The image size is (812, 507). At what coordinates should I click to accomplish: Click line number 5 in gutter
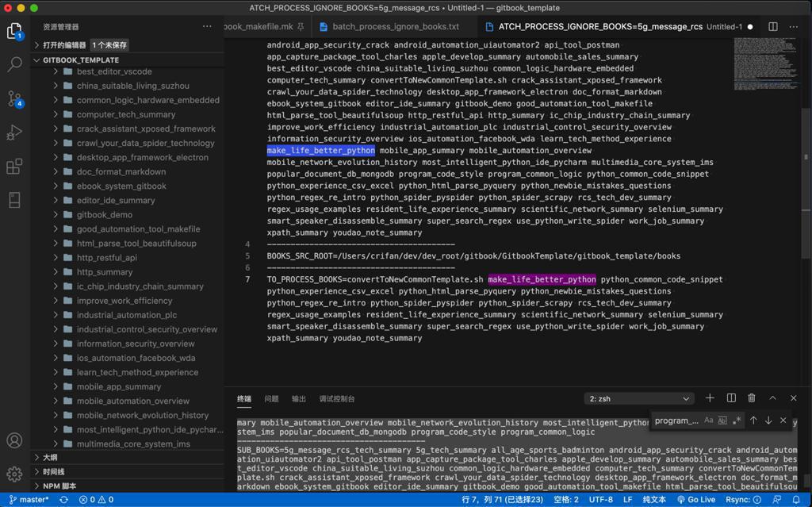[x=247, y=256]
